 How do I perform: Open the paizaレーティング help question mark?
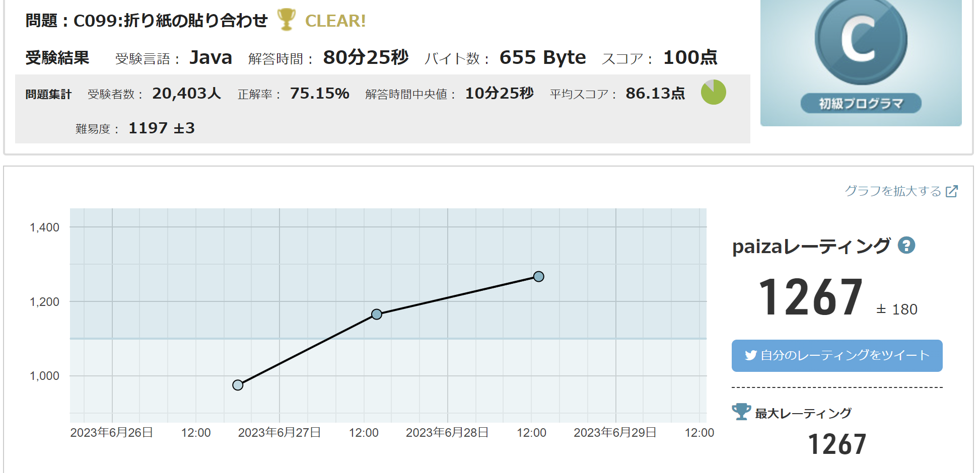pos(906,246)
